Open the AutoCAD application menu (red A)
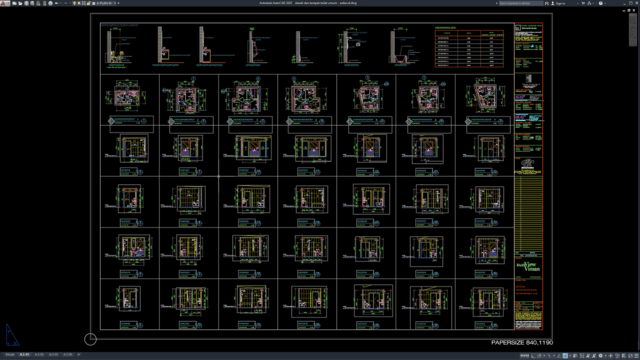 4,3
